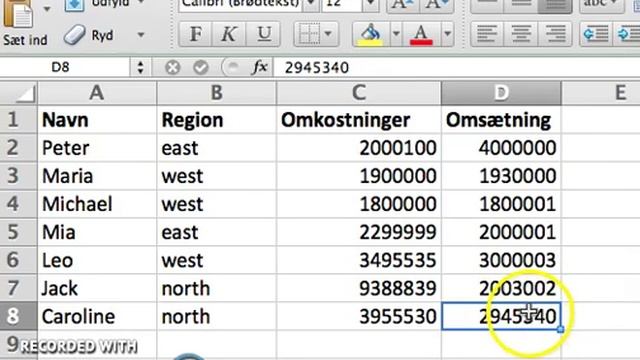
Task: Click the Region header cell
Action: point(217,120)
